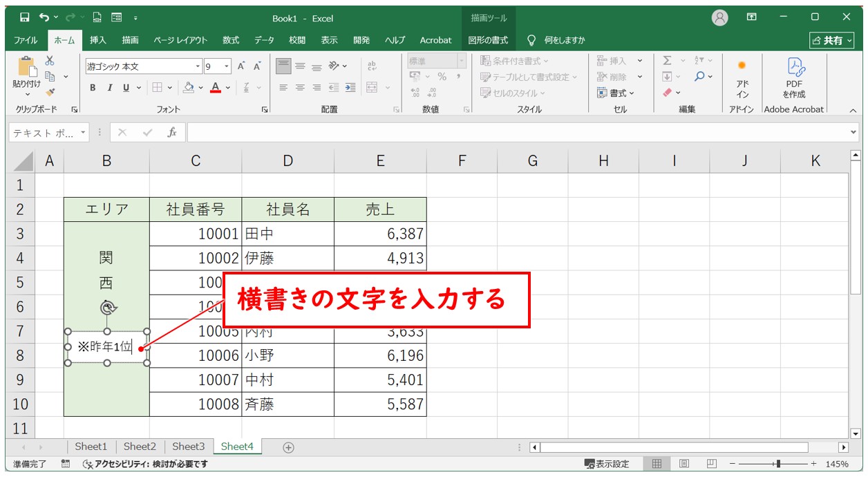Toggle Italic formatting
The image size is (868, 477).
[x=109, y=88]
